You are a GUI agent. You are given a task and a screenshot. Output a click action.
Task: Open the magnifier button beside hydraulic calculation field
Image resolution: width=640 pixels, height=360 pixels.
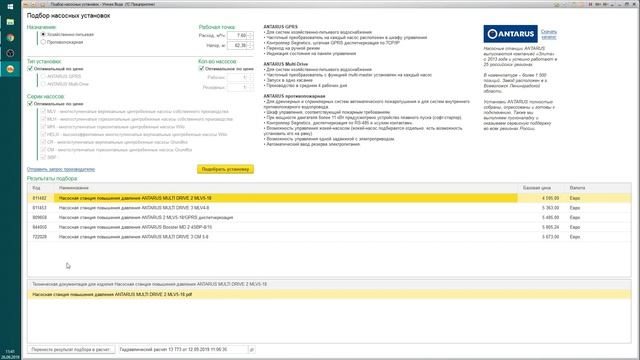(x=252, y=349)
